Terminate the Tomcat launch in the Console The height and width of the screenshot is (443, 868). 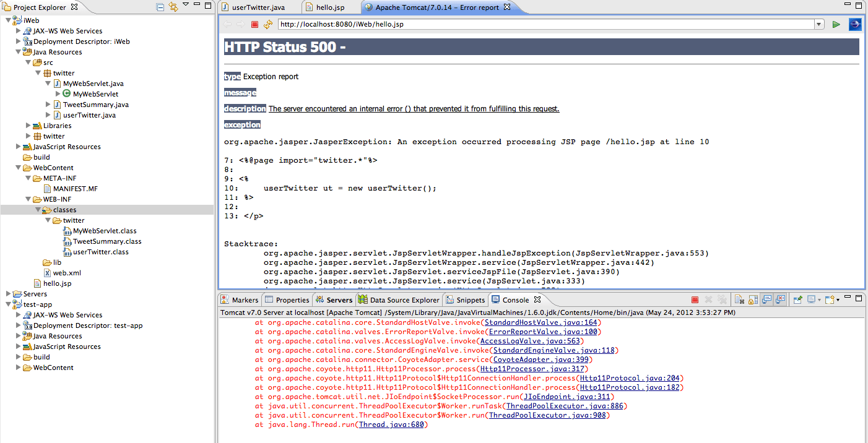click(695, 299)
